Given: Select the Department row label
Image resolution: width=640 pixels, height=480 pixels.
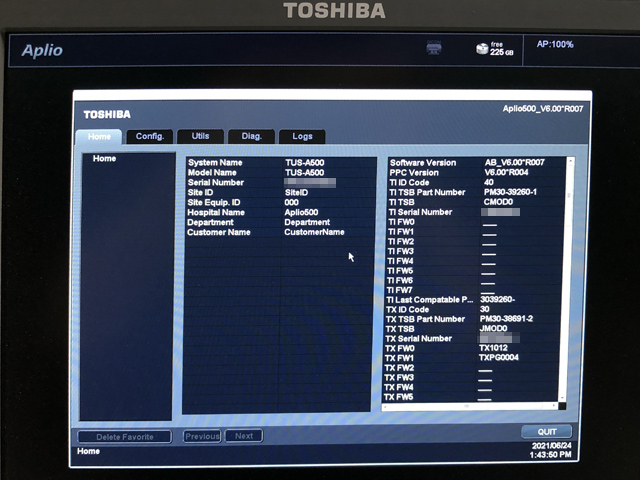Looking at the screenshot, I should point(210,222).
